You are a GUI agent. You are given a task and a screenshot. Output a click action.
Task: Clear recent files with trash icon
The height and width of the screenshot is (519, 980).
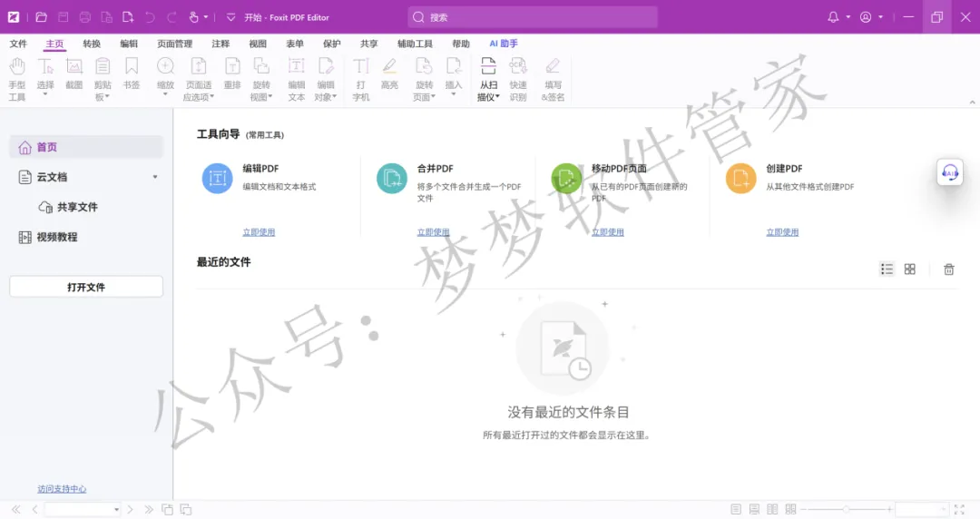949,269
